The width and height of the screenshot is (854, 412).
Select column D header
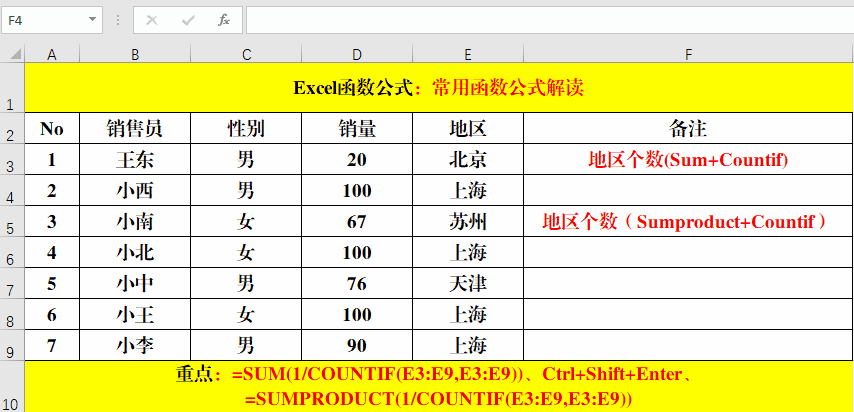tap(357, 54)
